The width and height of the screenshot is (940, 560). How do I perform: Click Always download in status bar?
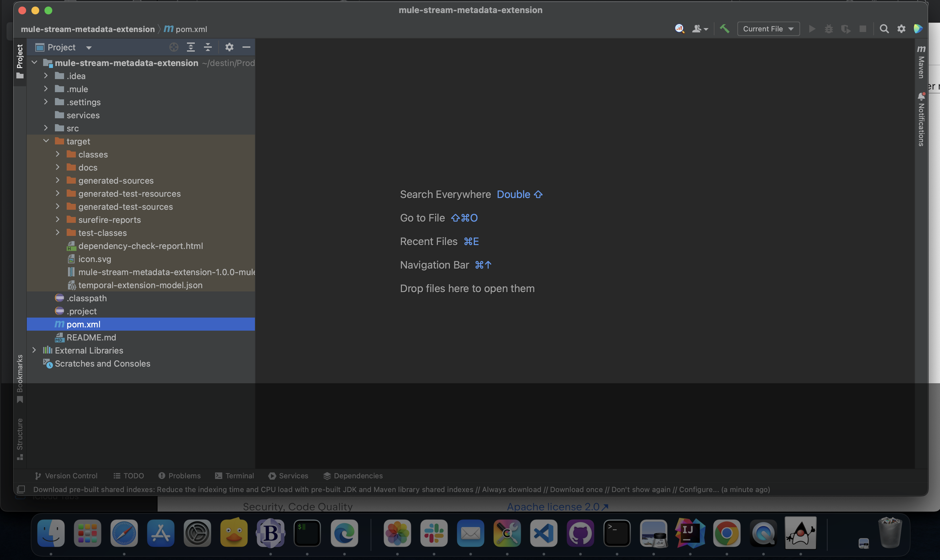click(511, 489)
